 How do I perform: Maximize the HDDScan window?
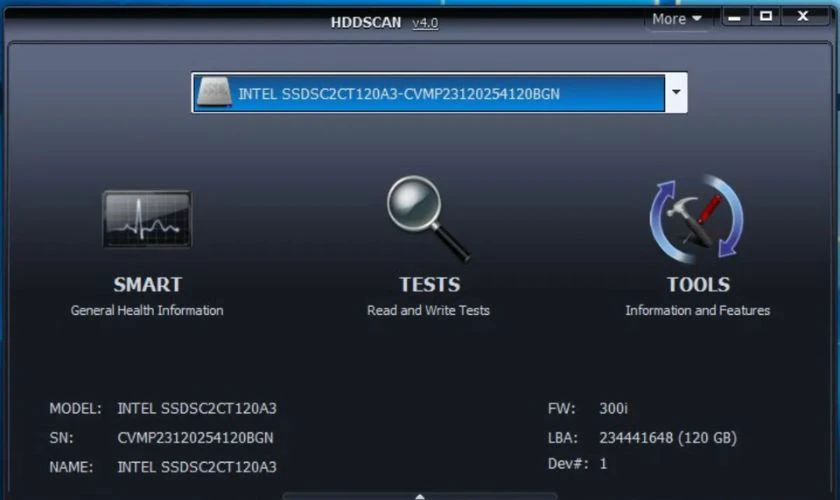(x=766, y=17)
